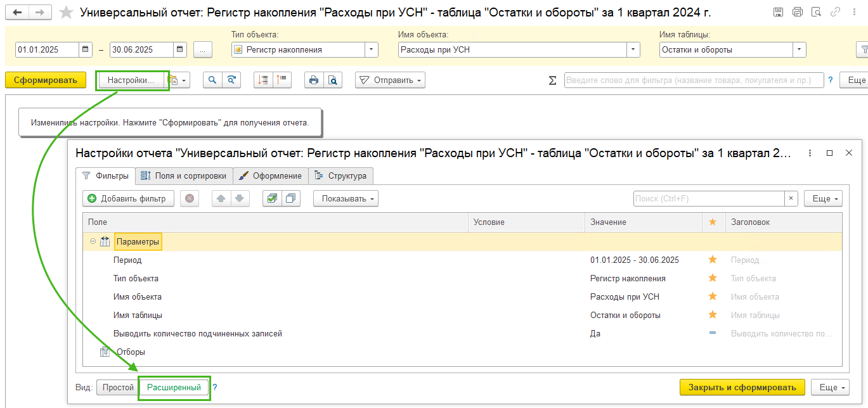Open the Структура tab
868x408 pixels.
pyautogui.click(x=341, y=175)
